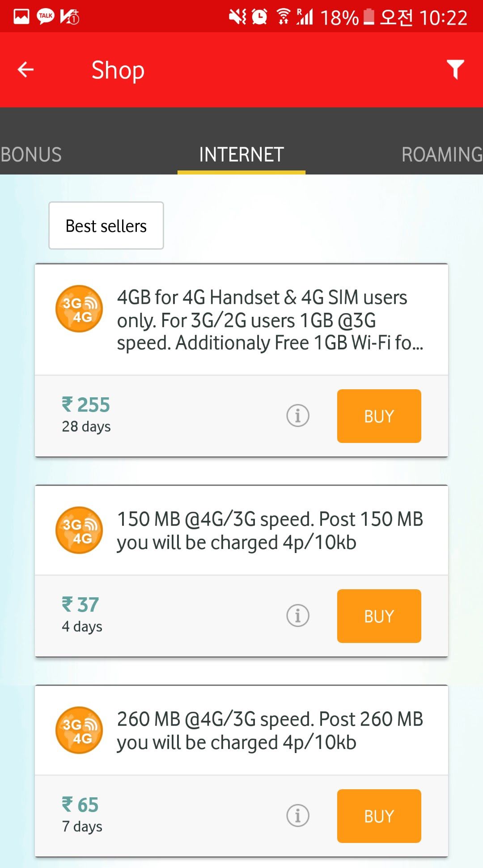Open the 4GB for 4G Handset plan description
Image resolution: width=483 pixels, height=868 pixels.
(x=270, y=320)
